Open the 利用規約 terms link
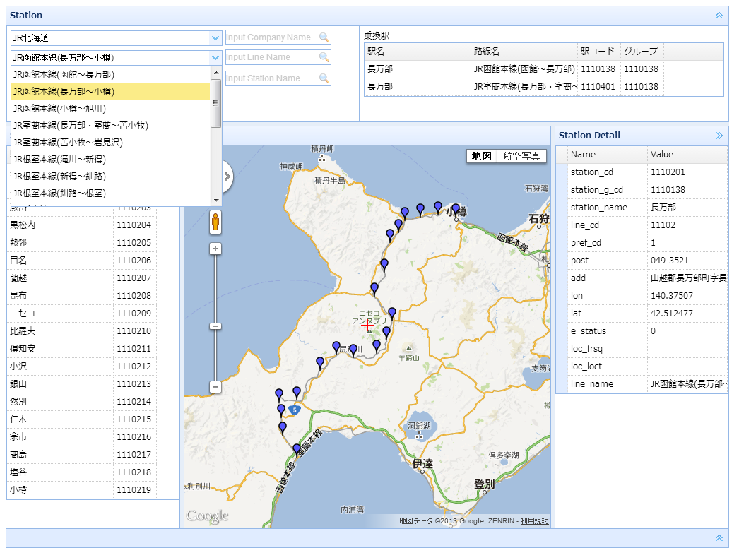This screenshot has width=739, height=560. point(534,521)
